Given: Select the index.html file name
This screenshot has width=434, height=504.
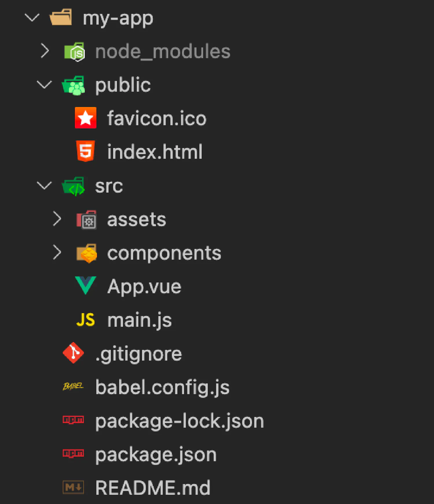Looking at the screenshot, I should (x=155, y=152).
